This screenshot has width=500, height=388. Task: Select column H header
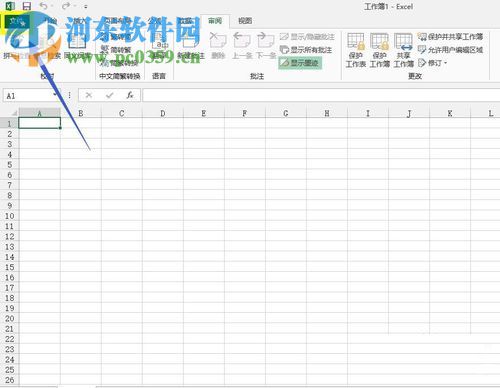click(x=327, y=113)
